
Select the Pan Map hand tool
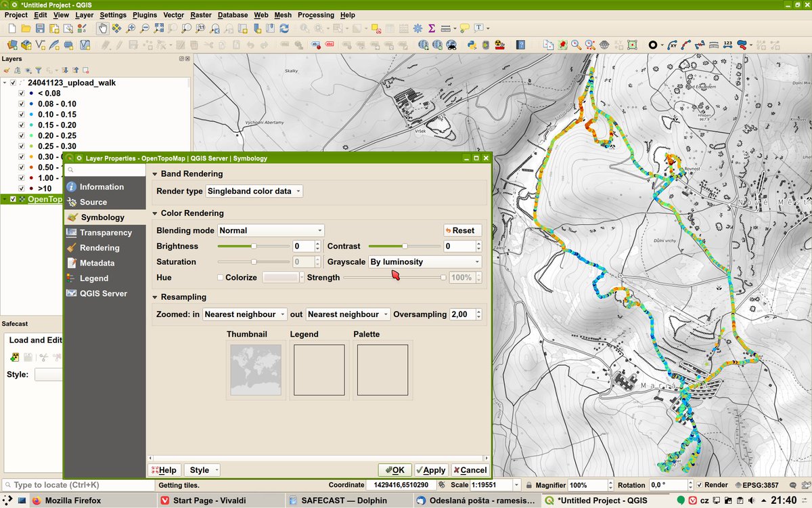tap(102, 28)
